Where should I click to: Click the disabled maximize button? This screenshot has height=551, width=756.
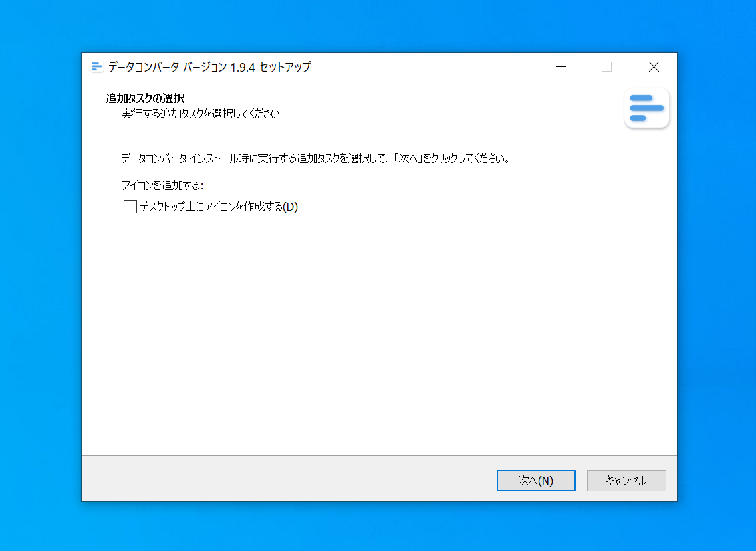click(x=606, y=67)
